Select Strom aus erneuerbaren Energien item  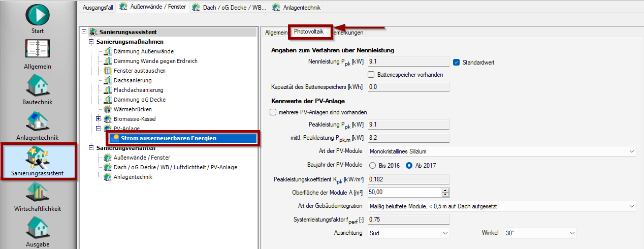point(169,138)
